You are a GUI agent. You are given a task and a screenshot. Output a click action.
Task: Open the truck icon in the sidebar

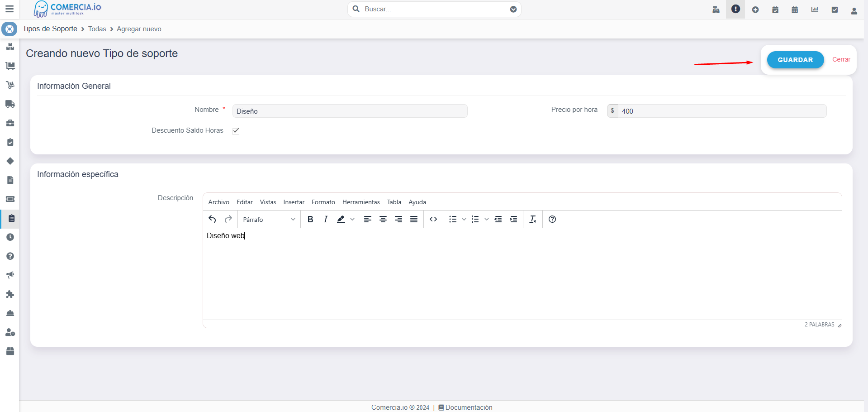10,104
